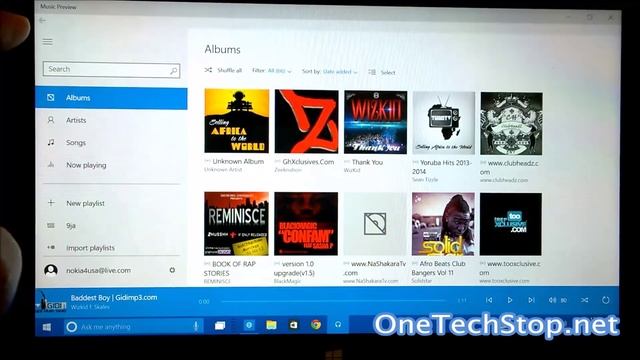Viewport: 640px width, 360px height.
Task: Open the www.clubheadz.com album cover
Action: tap(511, 124)
